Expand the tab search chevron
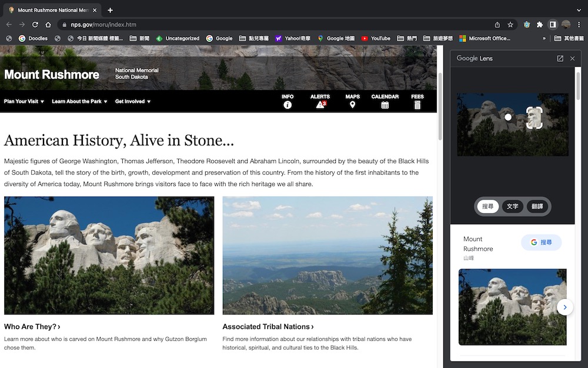The height and width of the screenshot is (368, 588). click(x=579, y=10)
